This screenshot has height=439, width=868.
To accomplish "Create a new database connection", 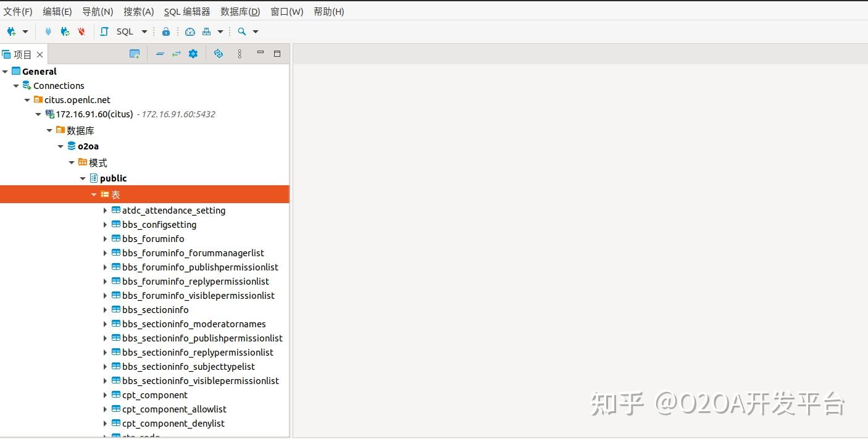I will [x=12, y=31].
